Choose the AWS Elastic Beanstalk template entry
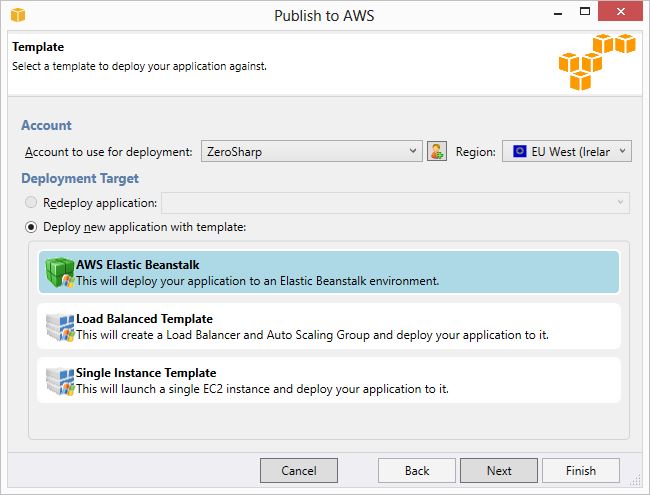This screenshot has height=495, width=650. click(x=329, y=272)
